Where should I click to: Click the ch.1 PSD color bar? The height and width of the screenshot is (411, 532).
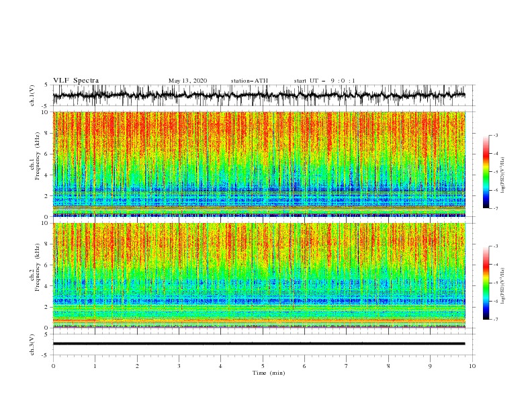486,172
